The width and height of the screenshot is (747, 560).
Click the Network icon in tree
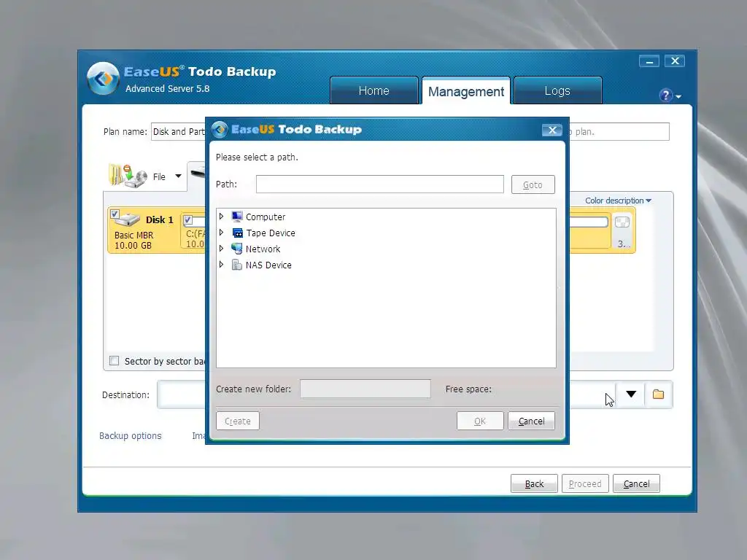(x=237, y=249)
